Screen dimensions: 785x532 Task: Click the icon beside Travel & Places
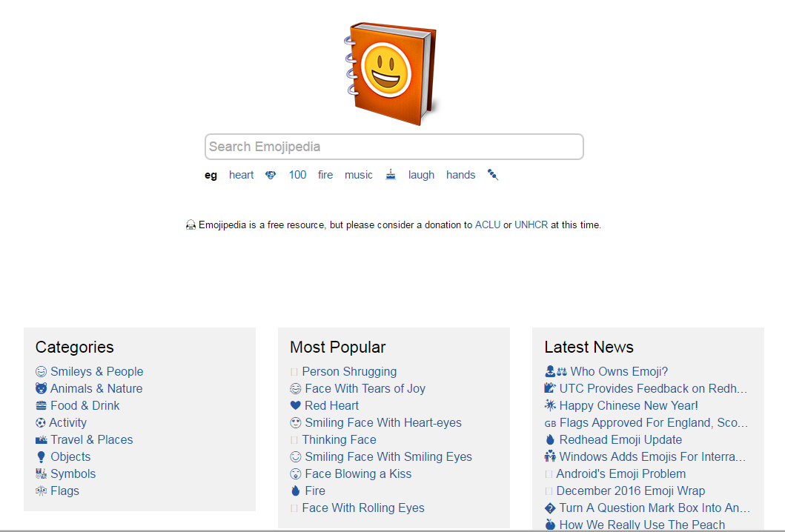pos(41,440)
